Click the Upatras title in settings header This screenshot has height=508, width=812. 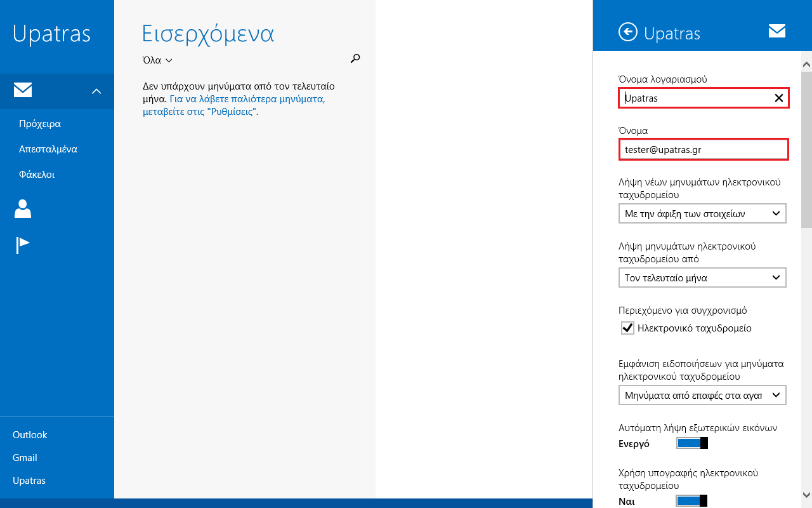coord(672,33)
